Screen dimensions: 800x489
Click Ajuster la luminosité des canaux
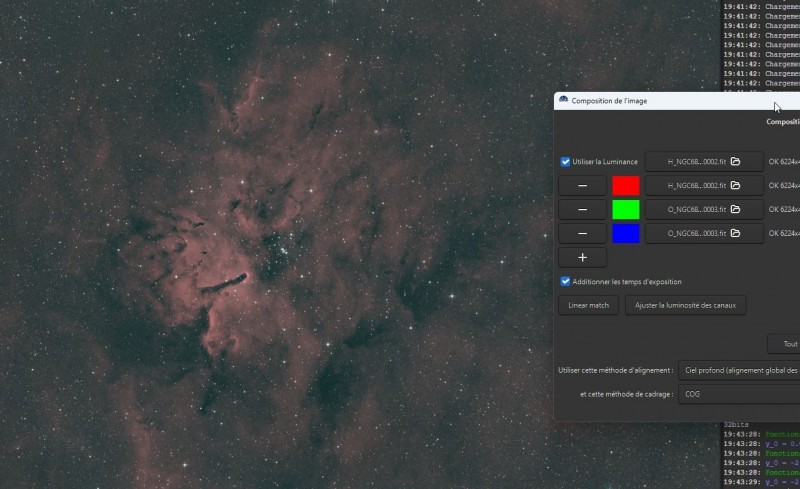click(x=685, y=305)
